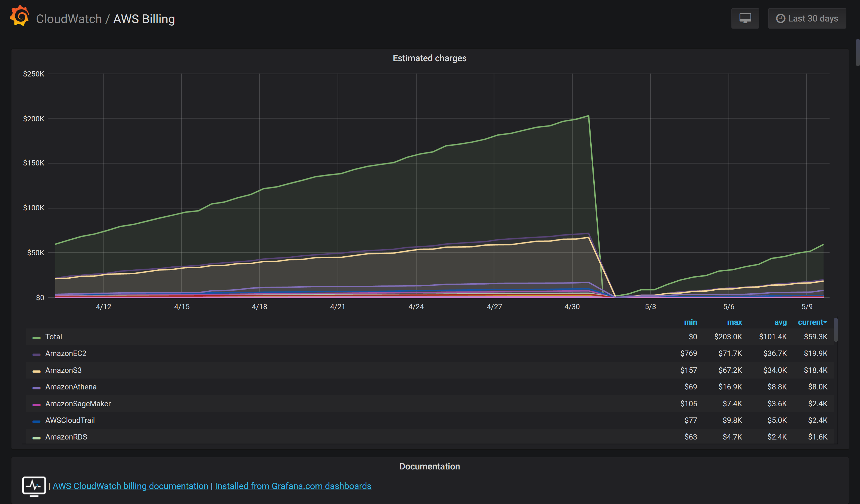Open Installed from Grafana.com dashboards link
This screenshot has width=860, height=504.
[x=293, y=486]
